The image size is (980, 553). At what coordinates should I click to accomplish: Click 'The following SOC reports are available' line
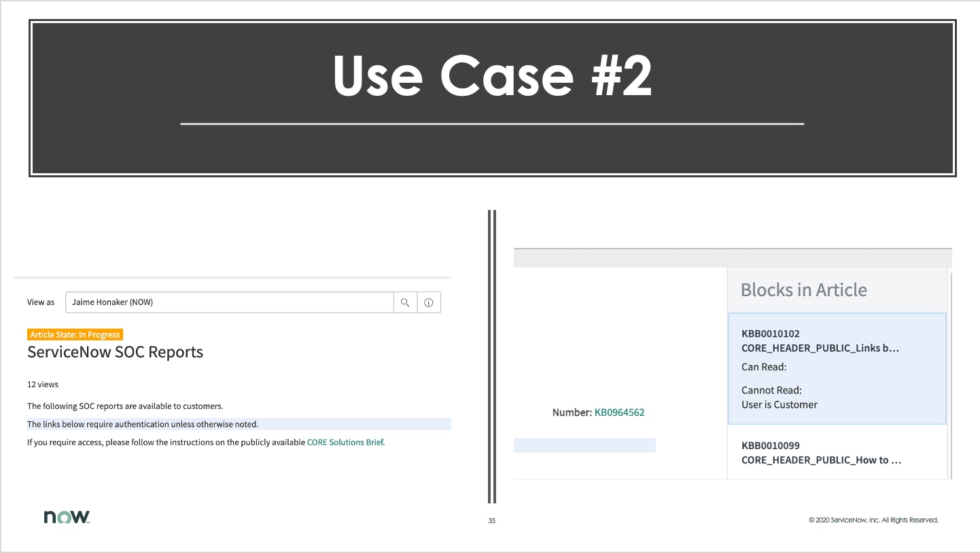pos(125,406)
